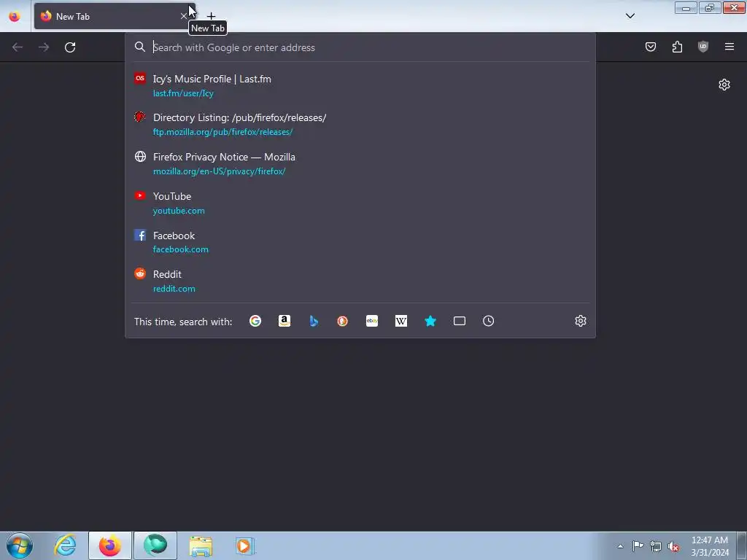Click the magnifier icon in address bar
The height and width of the screenshot is (560, 747).
pos(139,47)
